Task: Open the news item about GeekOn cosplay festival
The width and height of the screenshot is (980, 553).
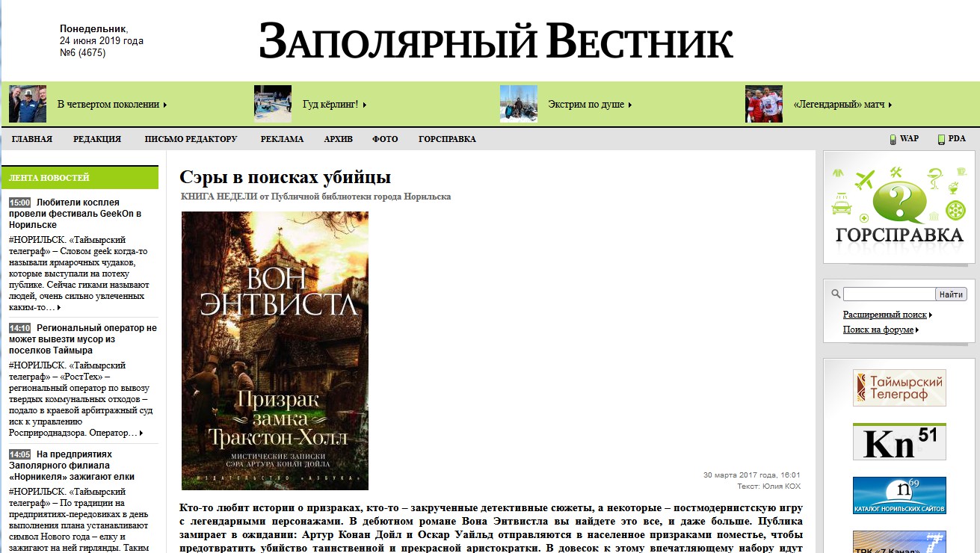Action: (x=75, y=213)
